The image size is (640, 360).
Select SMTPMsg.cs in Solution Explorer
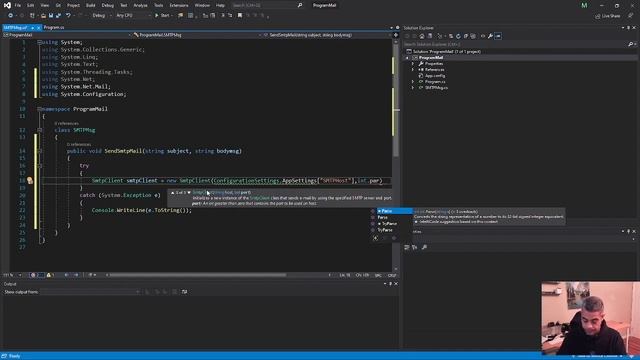click(436, 88)
